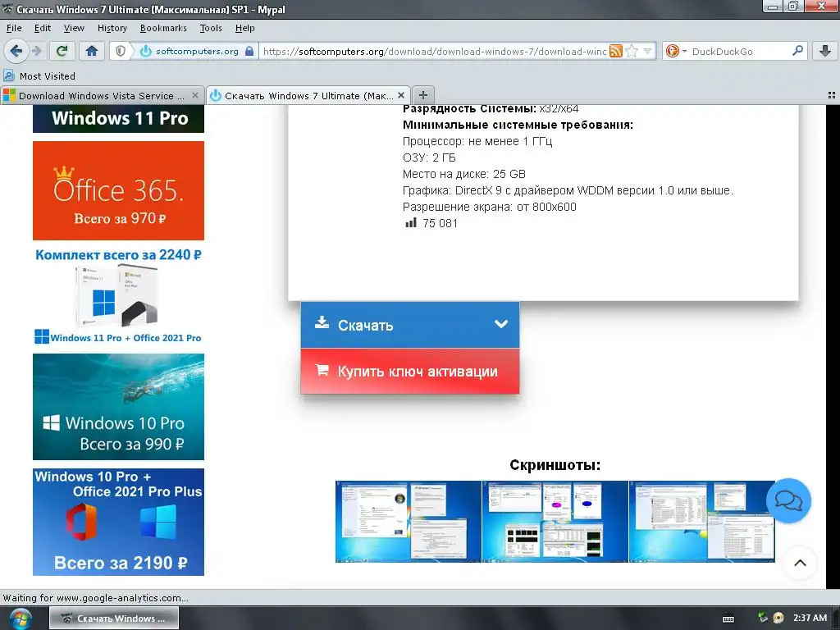This screenshot has width=840, height=630.
Task: Switch to Download Windows Vista Service tab
Action: click(102, 95)
